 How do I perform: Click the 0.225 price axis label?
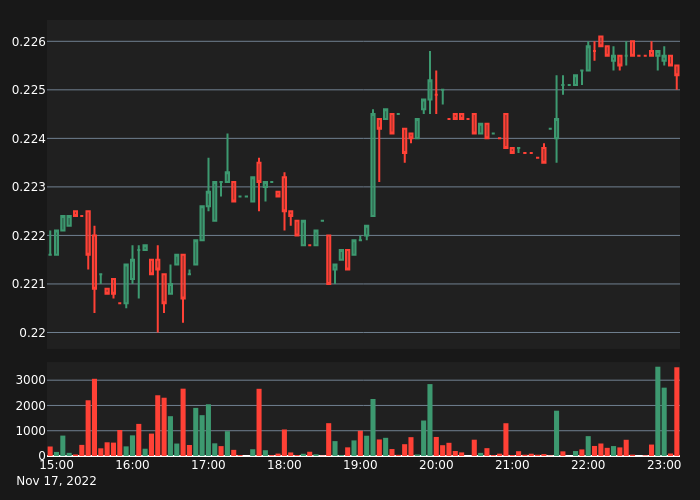click(29, 90)
